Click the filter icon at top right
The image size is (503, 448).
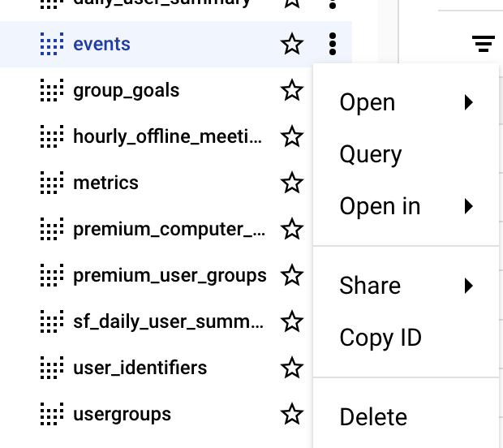484,44
